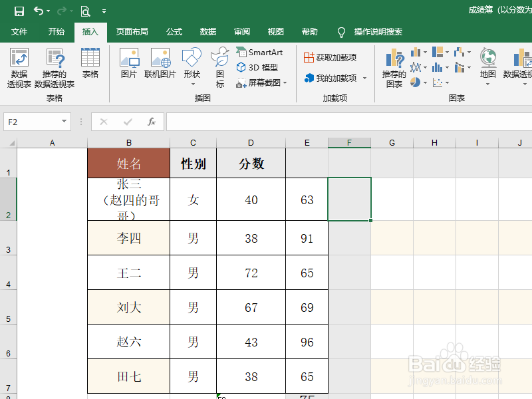Screen dimensions: 532x399
Task: Insert a pie chart
Action: coord(416,82)
